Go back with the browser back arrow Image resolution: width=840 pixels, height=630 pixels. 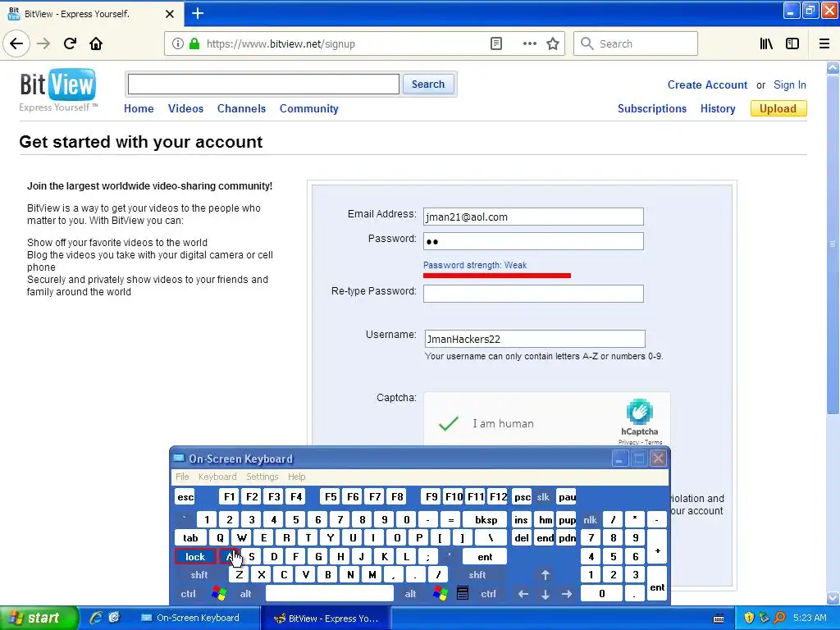16,44
